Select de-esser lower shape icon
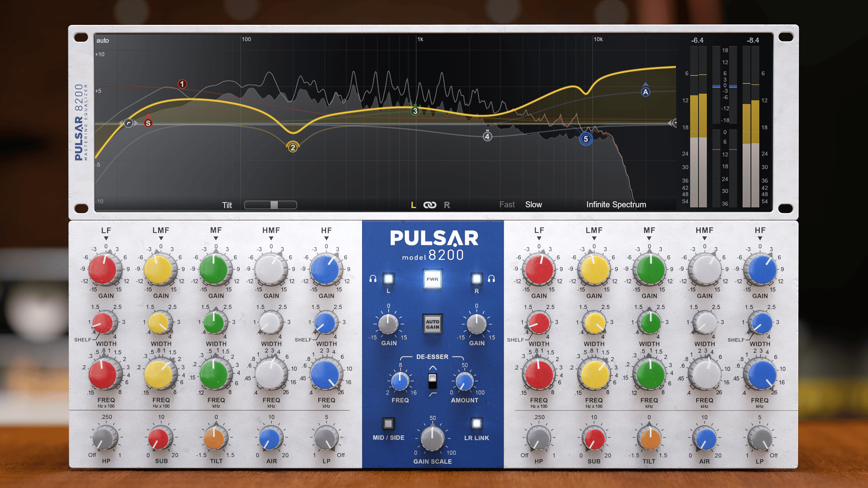 pyautogui.click(x=433, y=394)
